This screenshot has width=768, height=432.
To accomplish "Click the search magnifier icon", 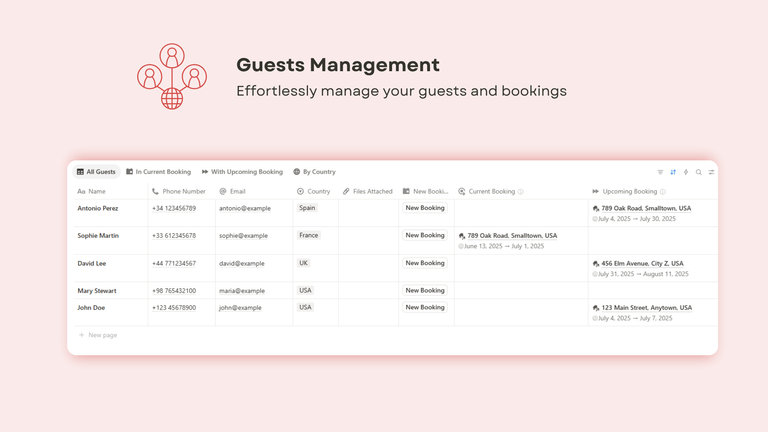I will pyautogui.click(x=698, y=172).
